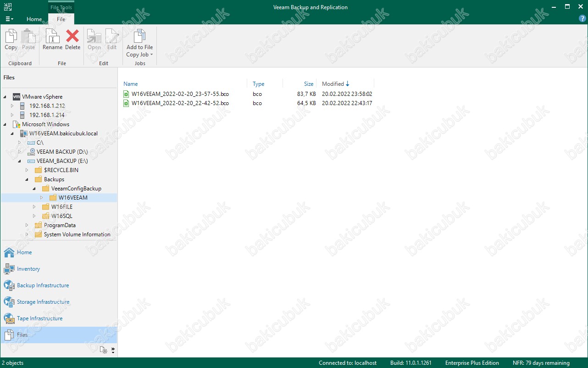Go to the Inventory view label

(28, 269)
